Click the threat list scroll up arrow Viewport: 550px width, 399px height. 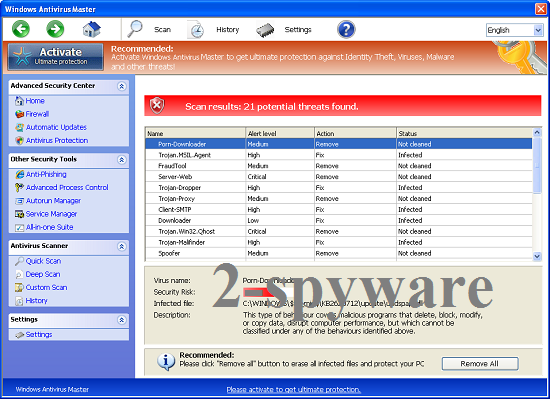[537, 132]
